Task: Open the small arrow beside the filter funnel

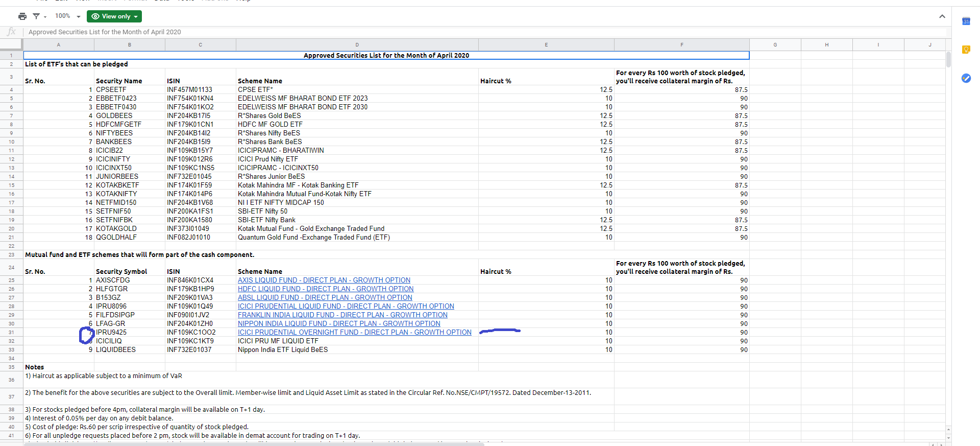Action: pos(45,17)
